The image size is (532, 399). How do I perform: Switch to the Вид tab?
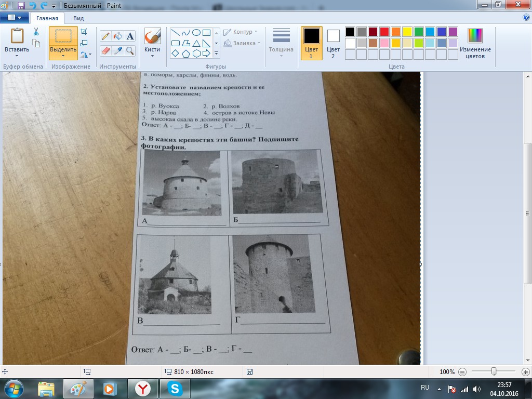(x=78, y=18)
